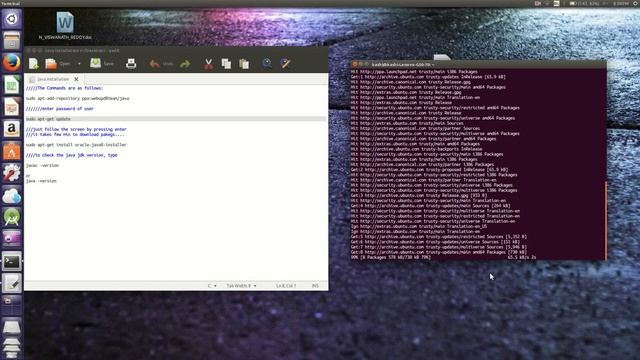Click the camera recording indicator in top panel

click(538, 3)
